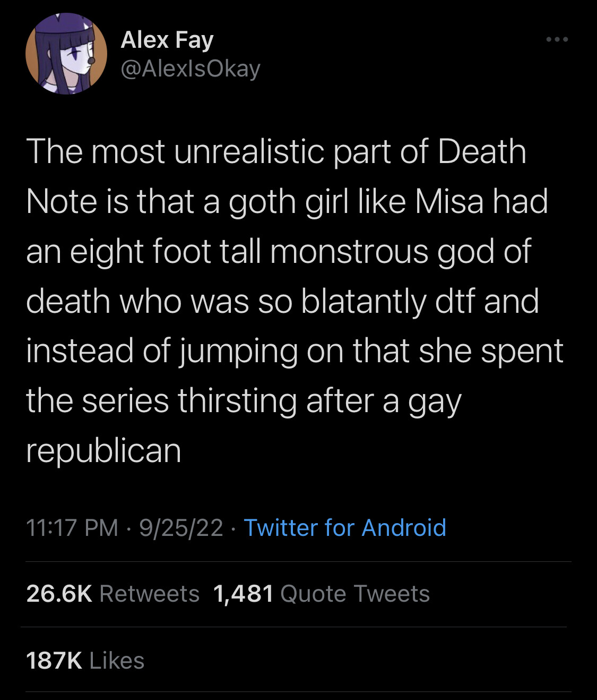Click the 9/25/22 post date
The width and height of the screenshot is (597, 700).
(x=181, y=528)
